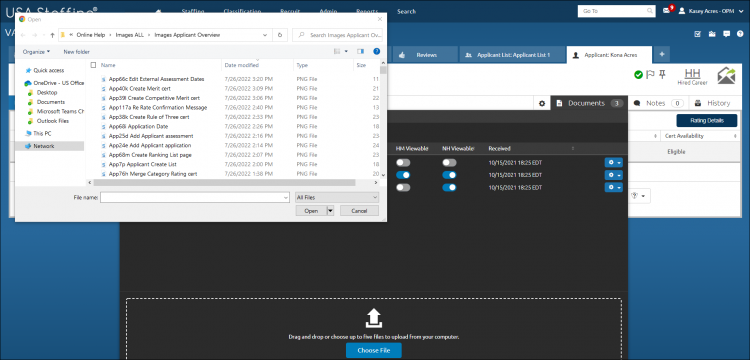The height and width of the screenshot is (360, 750).
Task: Click the Up folder arrow in Open dialog
Action: (52, 35)
